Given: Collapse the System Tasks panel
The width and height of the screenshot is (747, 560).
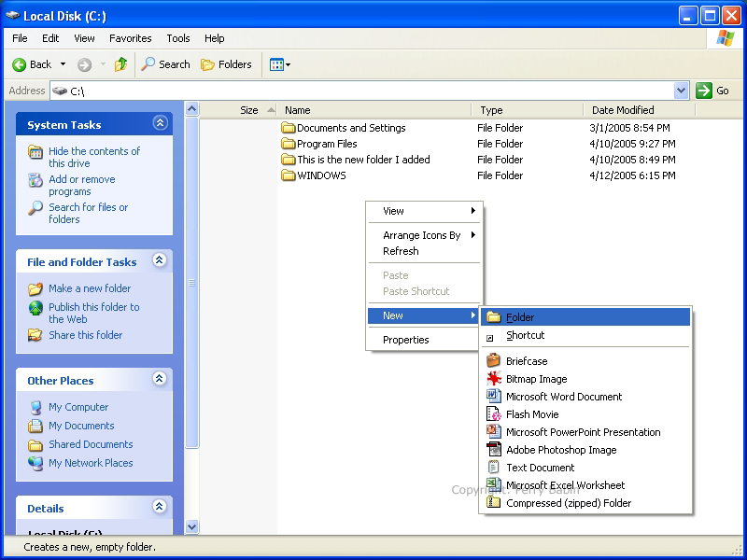Looking at the screenshot, I should point(160,123).
